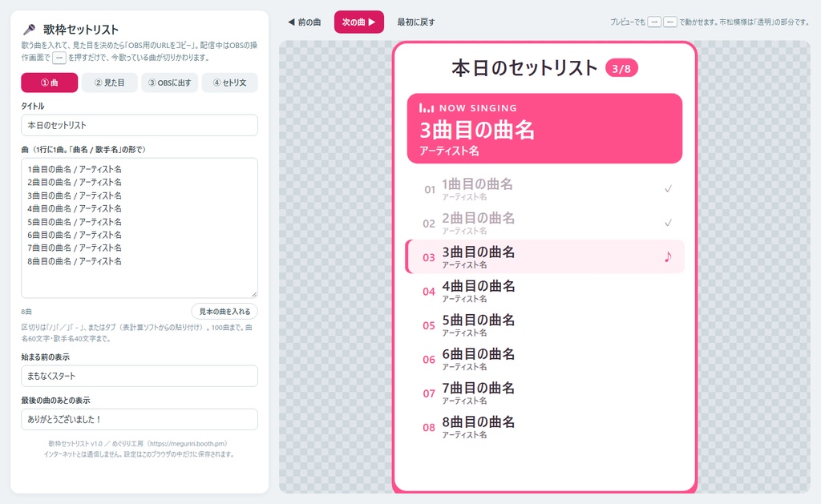821x504 pixels.
Task: Open the ② 見た目 tab
Action: coord(109,83)
